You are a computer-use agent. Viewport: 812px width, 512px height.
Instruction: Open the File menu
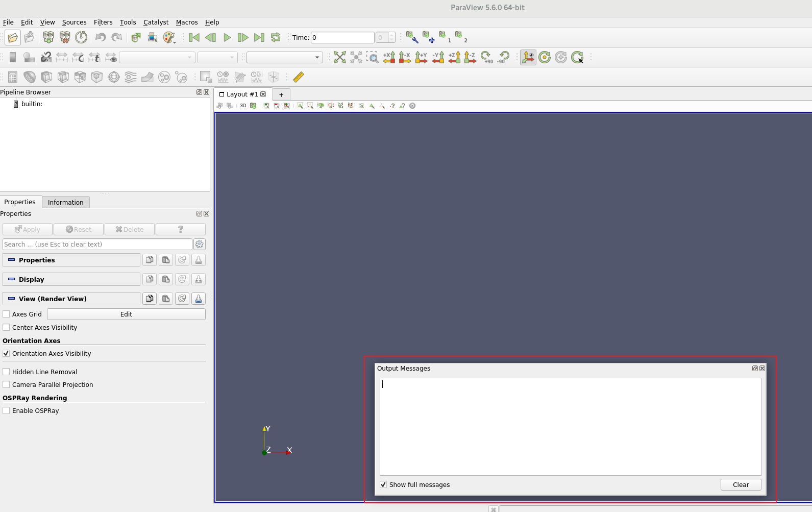tap(8, 22)
